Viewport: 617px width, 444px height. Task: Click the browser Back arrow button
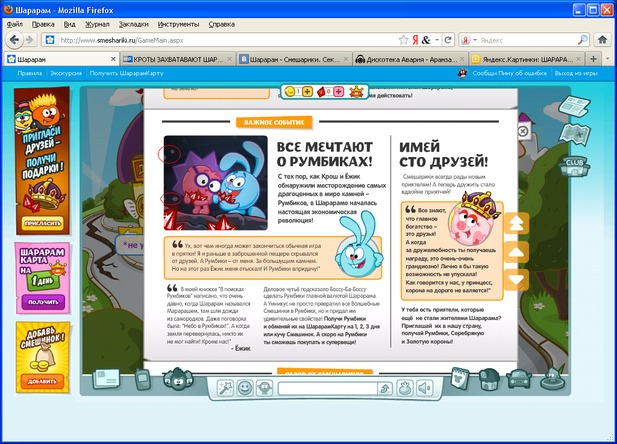click(14, 40)
